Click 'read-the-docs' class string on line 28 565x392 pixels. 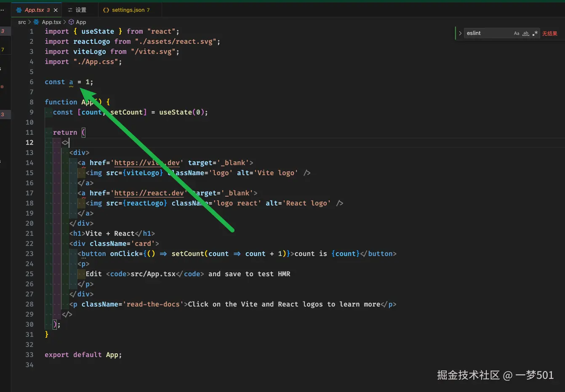point(153,304)
